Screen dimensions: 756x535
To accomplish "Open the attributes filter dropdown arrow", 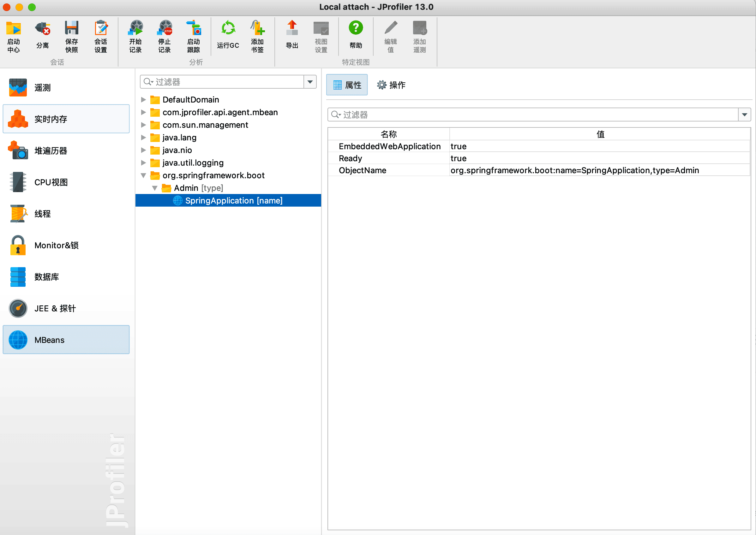I will [x=744, y=115].
